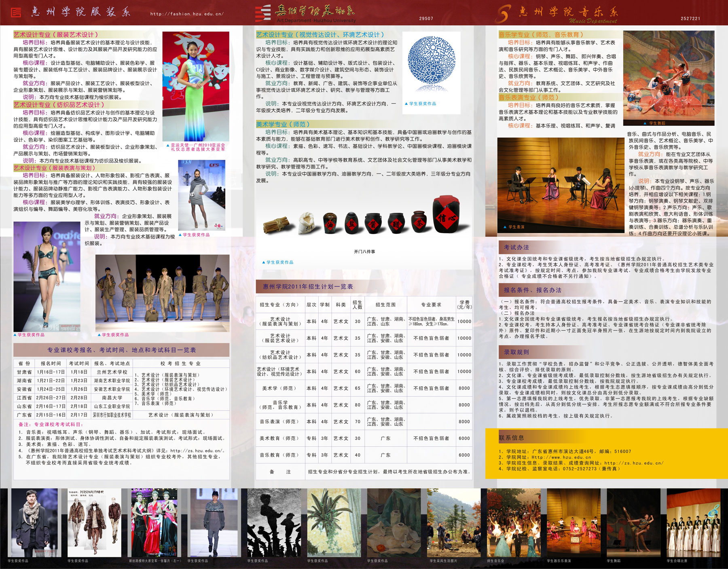Click the 考试办法 section header
Image resolution: width=728 pixels, height=569 pixels.
516,247
